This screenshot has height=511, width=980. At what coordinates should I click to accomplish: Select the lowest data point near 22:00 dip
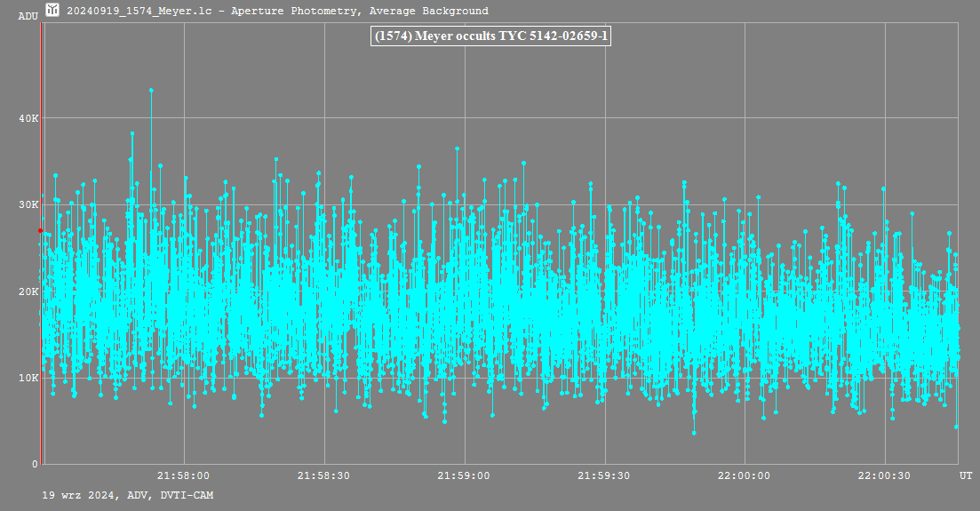tap(694, 433)
